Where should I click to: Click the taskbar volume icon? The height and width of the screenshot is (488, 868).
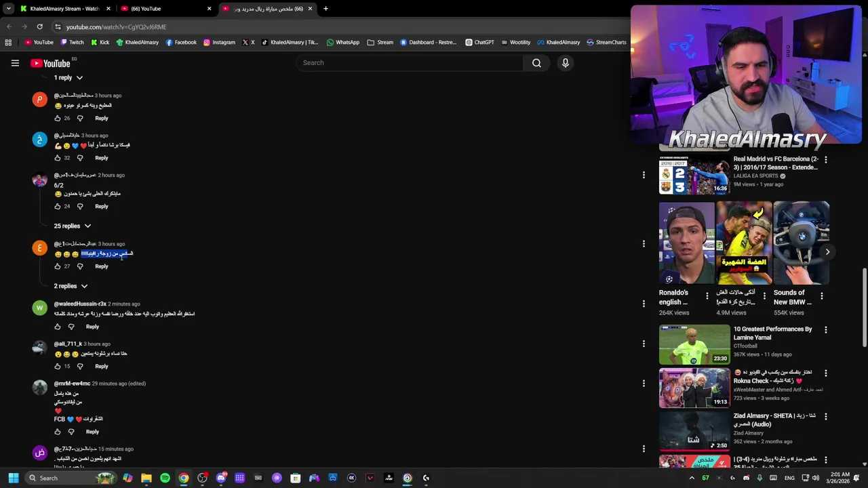[x=816, y=478]
